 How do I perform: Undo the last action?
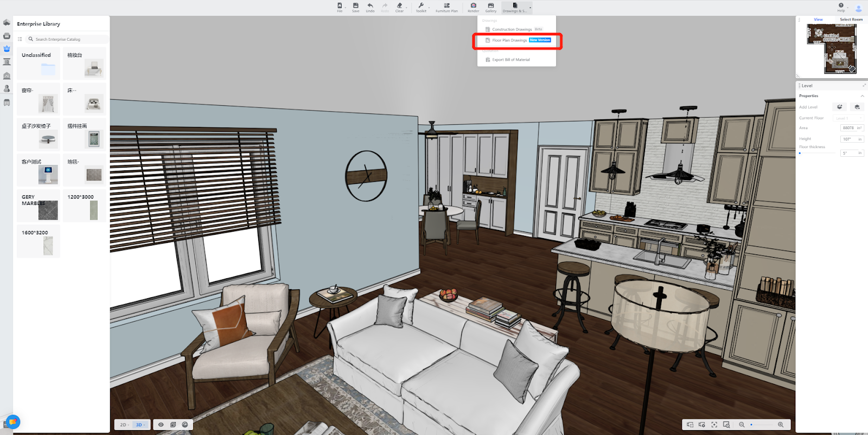pos(370,7)
